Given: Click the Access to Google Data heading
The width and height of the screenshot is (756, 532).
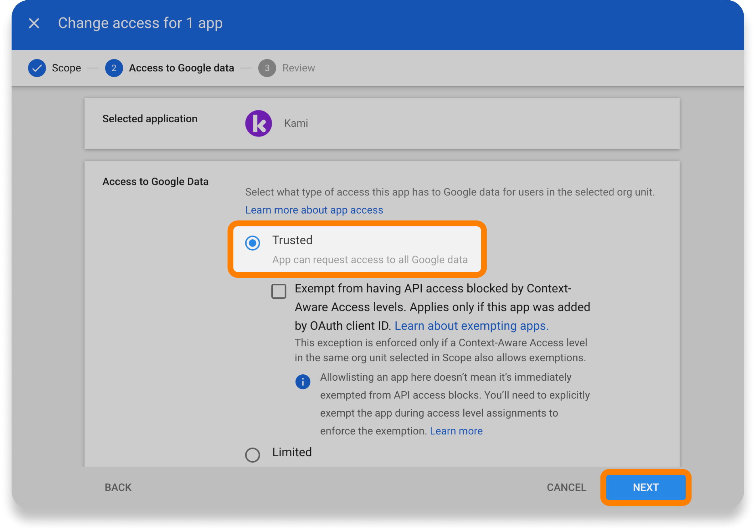Looking at the screenshot, I should point(156,182).
